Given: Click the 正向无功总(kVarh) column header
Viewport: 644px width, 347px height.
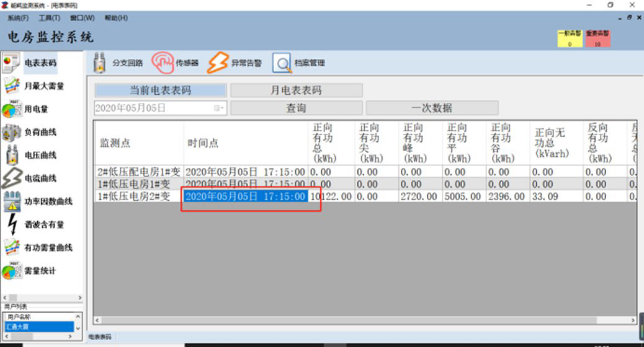Looking at the screenshot, I should pyautogui.click(x=557, y=143).
